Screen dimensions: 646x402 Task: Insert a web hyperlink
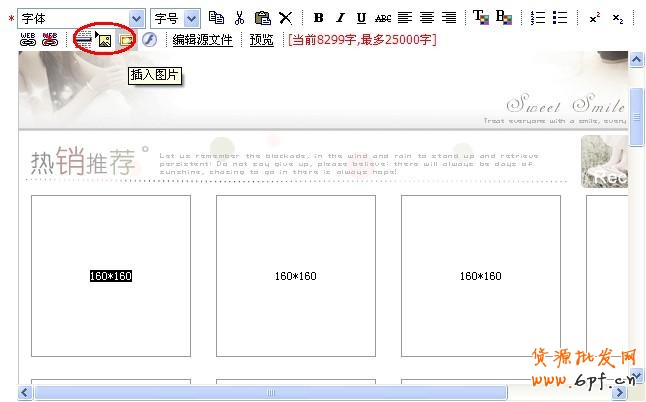(28, 40)
